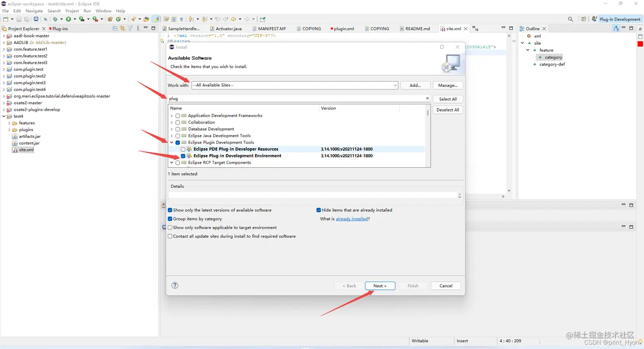
Task: Click the red overview ruler marker in the editor
Action: click(640, 44)
